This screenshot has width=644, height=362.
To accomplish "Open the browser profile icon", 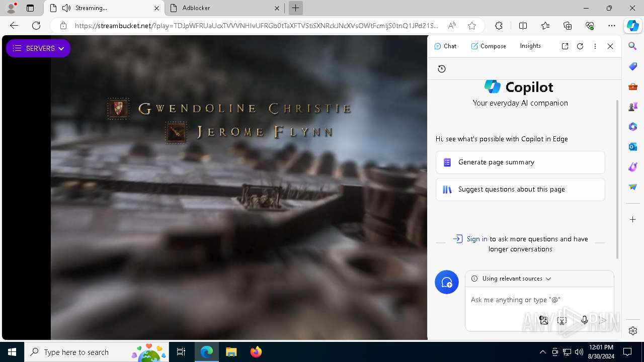I will (11, 8).
